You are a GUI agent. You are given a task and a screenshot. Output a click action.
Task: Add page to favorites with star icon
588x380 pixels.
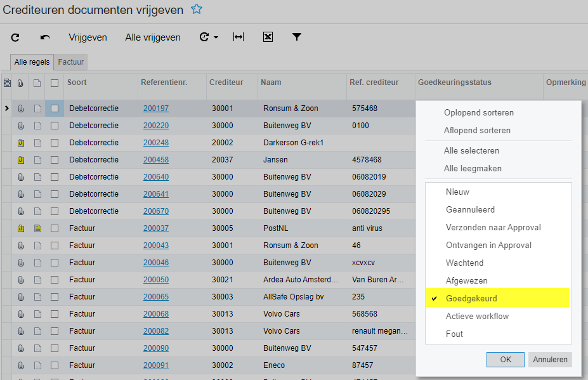tap(197, 9)
